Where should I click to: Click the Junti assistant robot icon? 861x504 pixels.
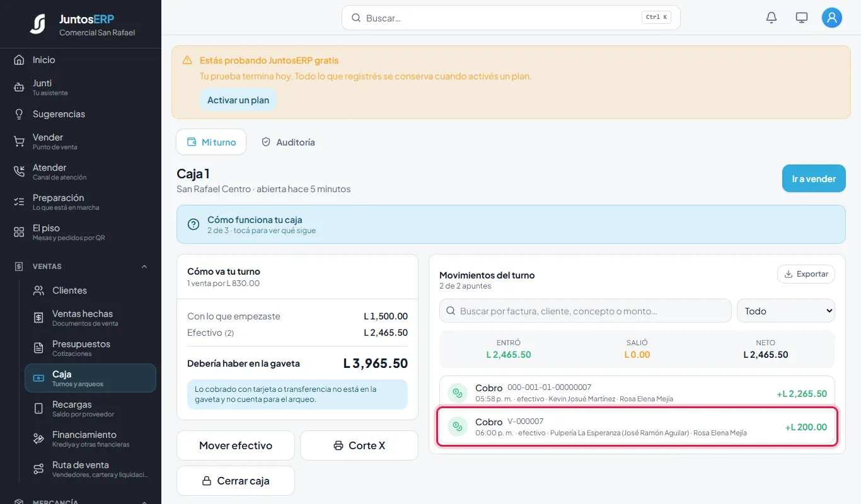(x=19, y=88)
